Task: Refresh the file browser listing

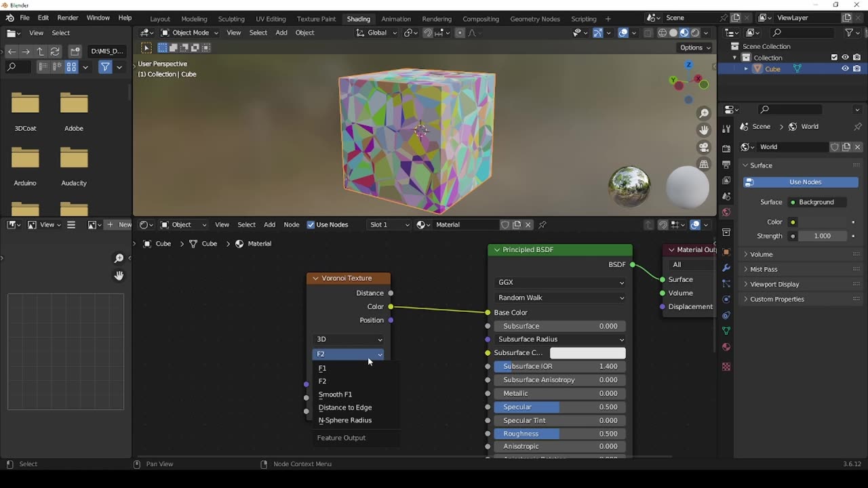Action: 55,51
